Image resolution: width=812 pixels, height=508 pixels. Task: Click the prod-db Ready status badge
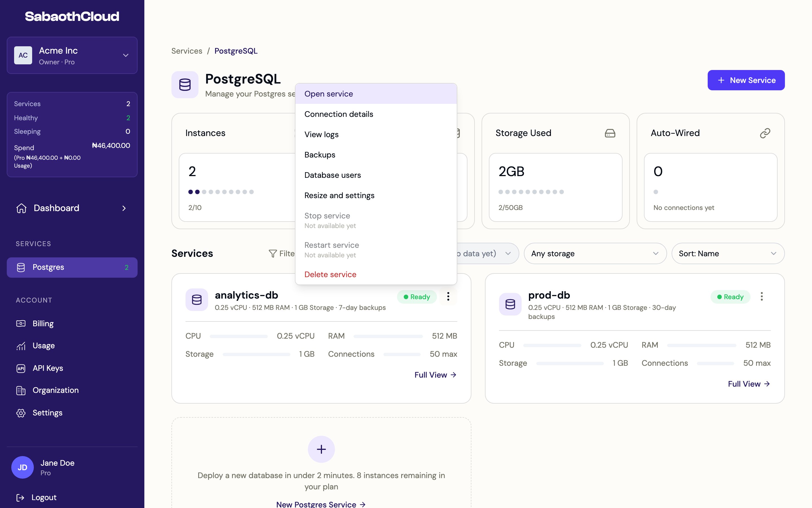(730, 297)
